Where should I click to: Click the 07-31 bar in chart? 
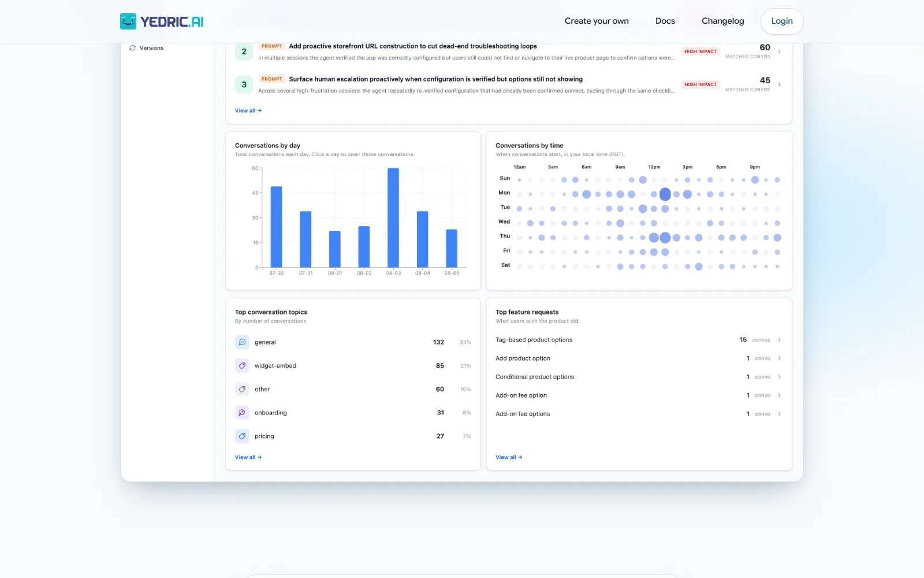(305, 239)
